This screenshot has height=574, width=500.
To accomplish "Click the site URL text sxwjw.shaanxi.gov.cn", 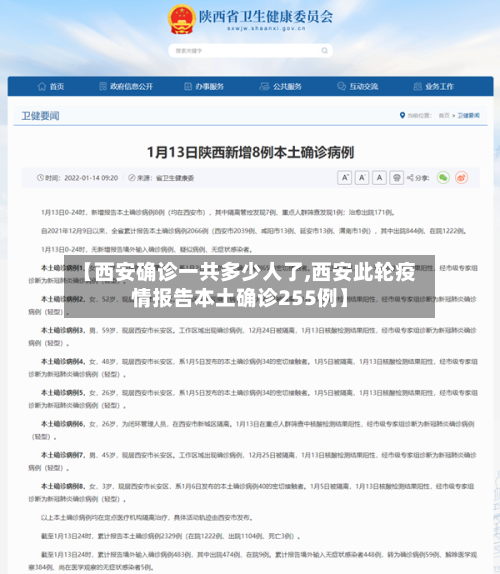I will click(266, 29).
